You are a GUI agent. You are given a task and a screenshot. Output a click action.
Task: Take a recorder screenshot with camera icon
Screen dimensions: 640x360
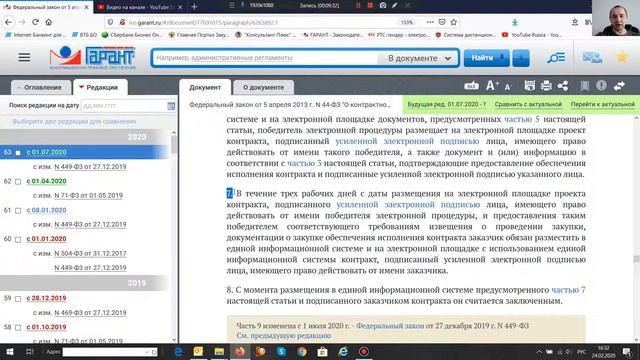[x=382, y=5]
